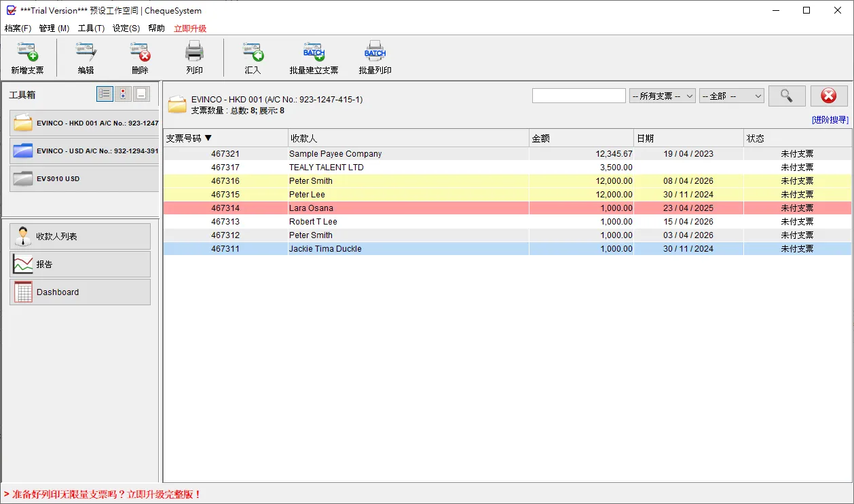Switch toolbox to list view toggle
Screen dimensions: 854x504
(105, 94)
